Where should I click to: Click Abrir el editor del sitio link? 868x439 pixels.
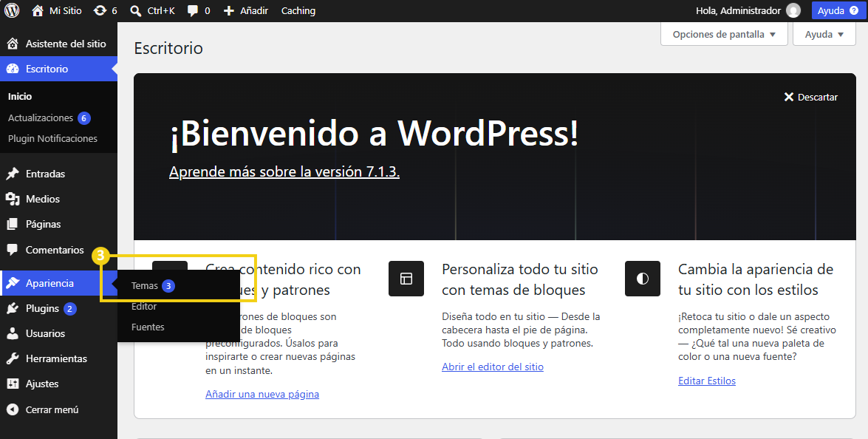click(493, 367)
